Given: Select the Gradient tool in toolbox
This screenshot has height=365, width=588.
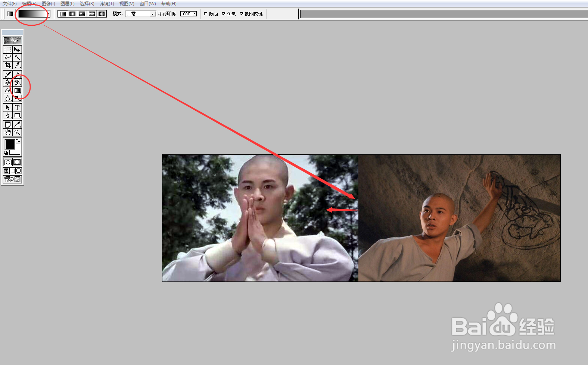Looking at the screenshot, I should [x=17, y=91].
